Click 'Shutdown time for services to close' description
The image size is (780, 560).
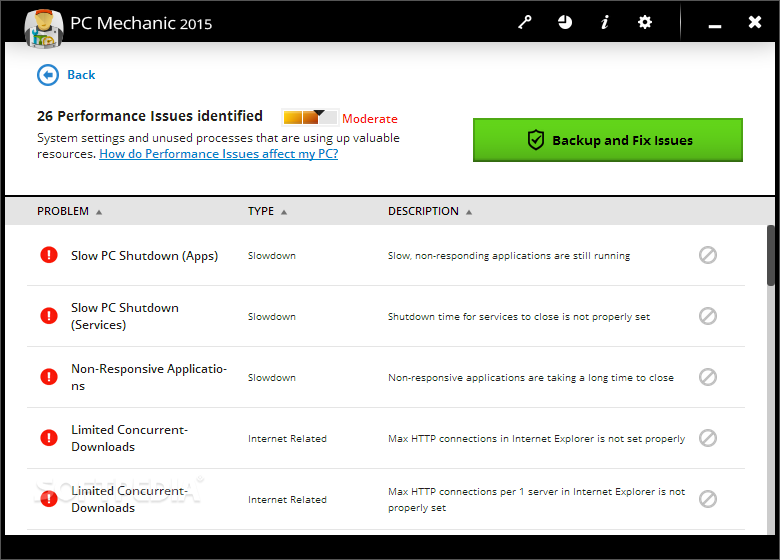519,317
